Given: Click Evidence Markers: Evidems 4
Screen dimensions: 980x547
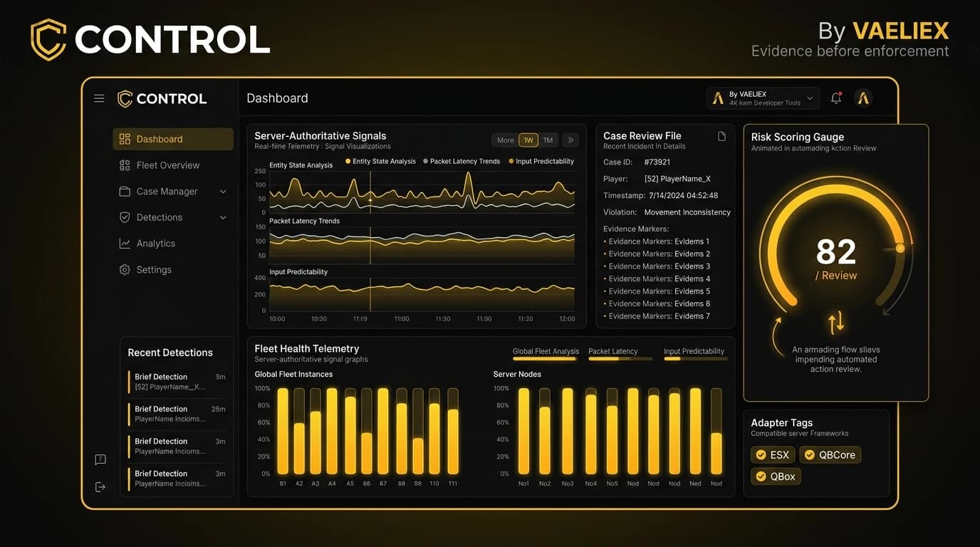Looking at the screenshot, I should point(657,278).
